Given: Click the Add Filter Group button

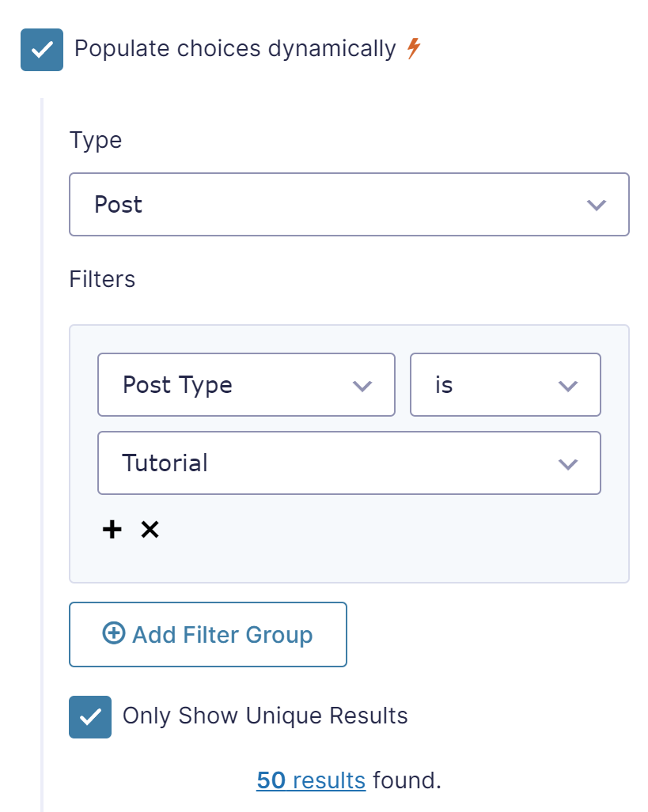Looking at the screenshot, I should pyautogui.click(x=207, y=633).
